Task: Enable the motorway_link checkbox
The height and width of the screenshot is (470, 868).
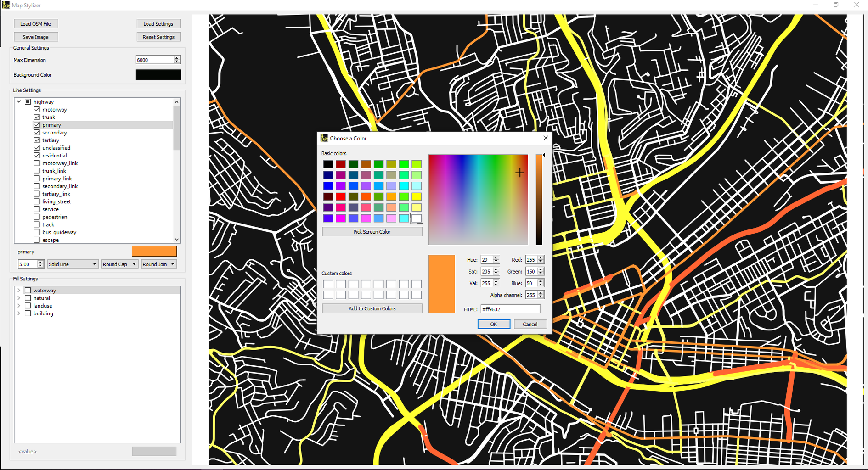Action: 37,163
